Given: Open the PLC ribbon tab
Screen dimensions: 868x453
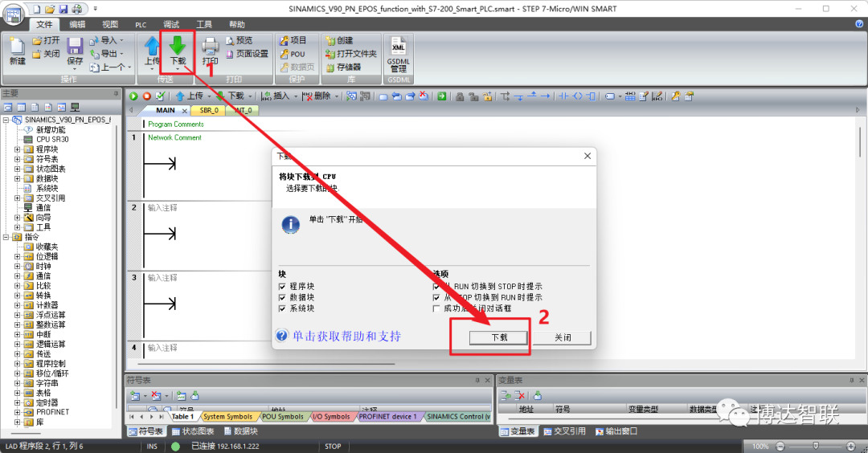Looking at the screenshot, I should (x=141, y=24).
